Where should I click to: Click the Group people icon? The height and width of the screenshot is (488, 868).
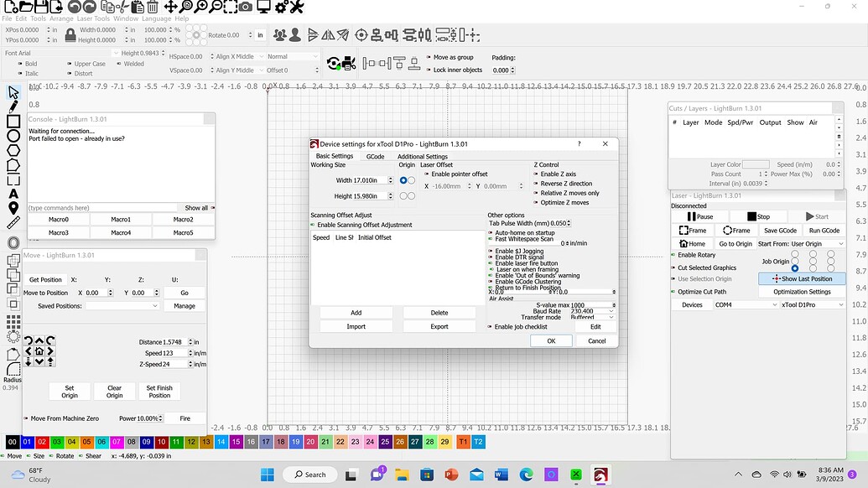[x=280, y=35]
